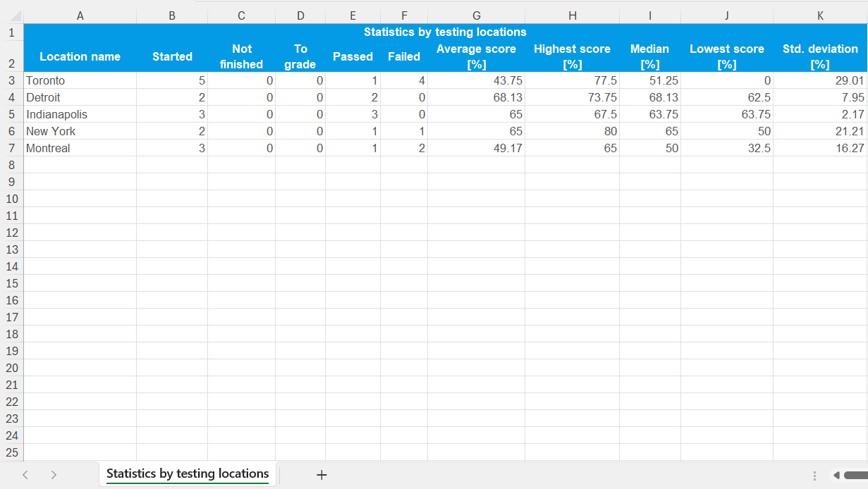
Task: Select the Indianapolis cell
Action: point(80,114)
